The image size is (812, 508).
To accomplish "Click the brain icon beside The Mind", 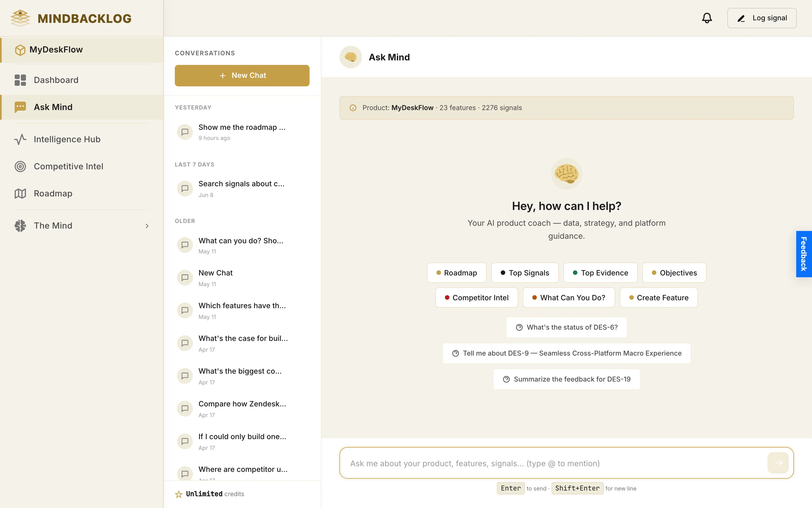I will point(20,226).
